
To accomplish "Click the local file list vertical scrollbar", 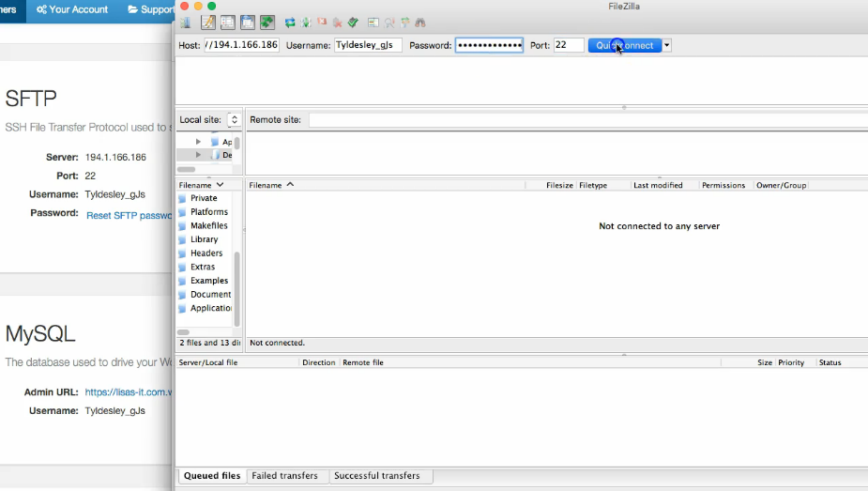I will tap(236, 289).
